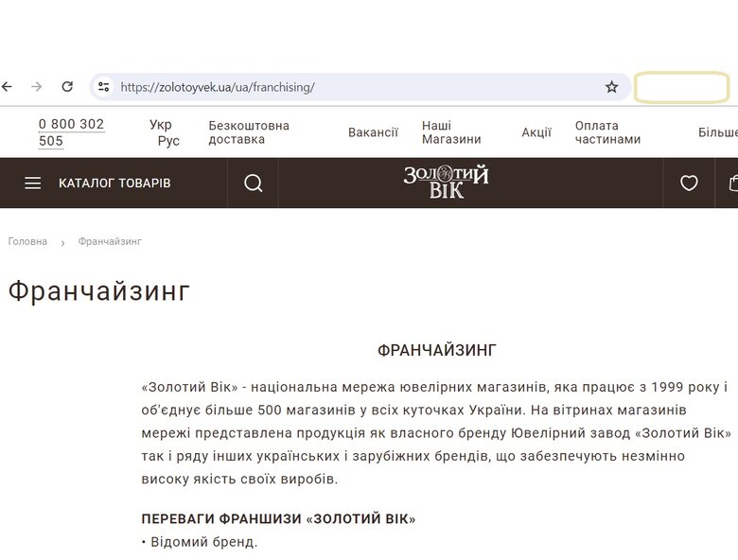Open Вакансії menu item
The width and height of the screenshot is (738, 560).
pyautogui.click(x=373, y=132)
